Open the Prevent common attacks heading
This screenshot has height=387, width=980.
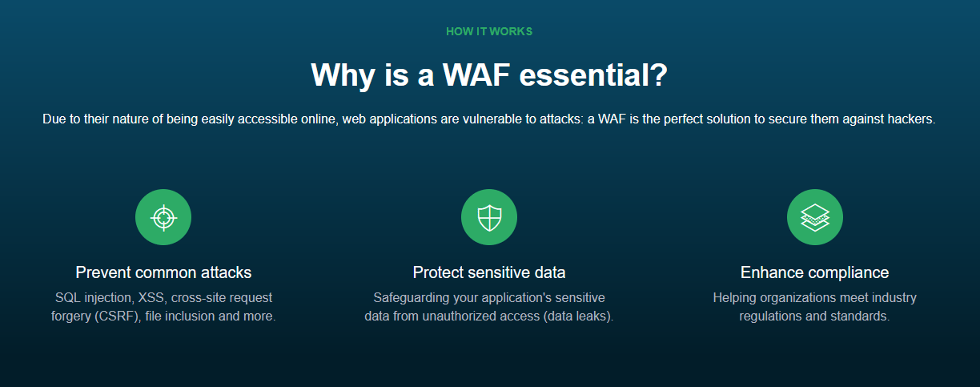coord(163,272)
